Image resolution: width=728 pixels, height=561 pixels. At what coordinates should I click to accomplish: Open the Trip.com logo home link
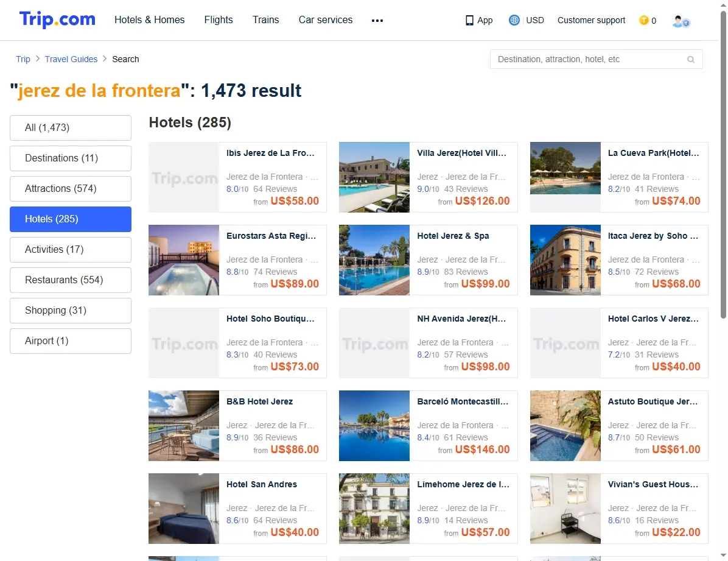[x=57, y=19]
